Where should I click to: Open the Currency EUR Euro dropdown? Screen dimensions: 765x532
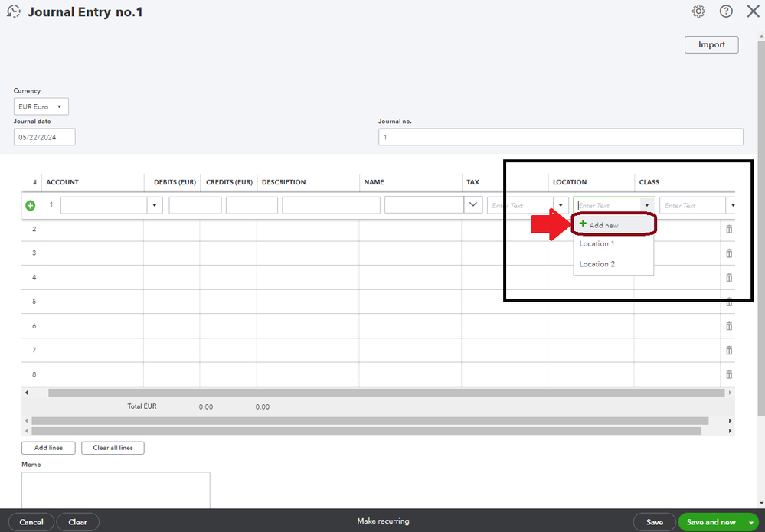41,106
